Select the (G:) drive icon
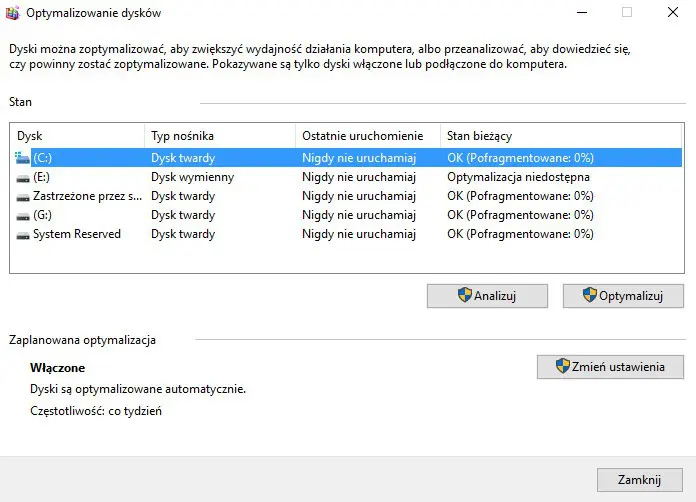Viewport: 696px width, 502px height. click(23, 215)
